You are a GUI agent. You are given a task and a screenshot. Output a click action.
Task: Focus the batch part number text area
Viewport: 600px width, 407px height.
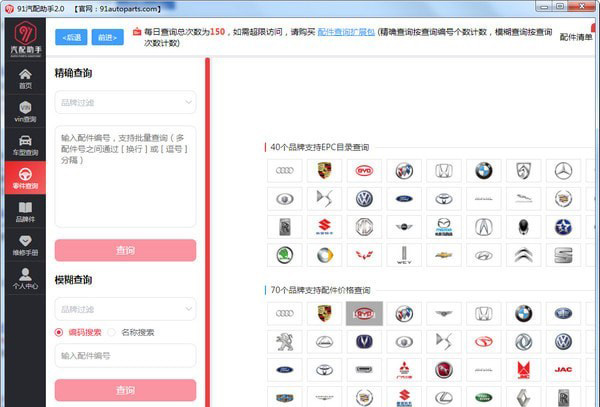(x=126, y=176)
